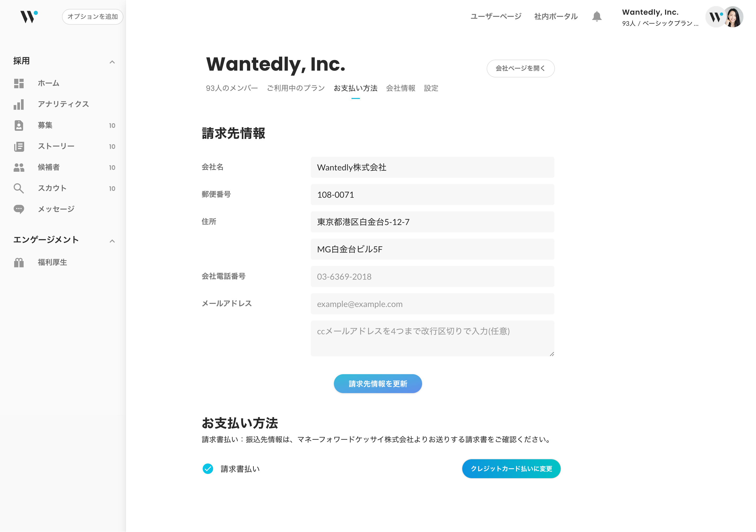Open the アナリティクス bar chart icon
Image resolution: width=756 pixels, height=532 pixels.
[x=19, y=105]
